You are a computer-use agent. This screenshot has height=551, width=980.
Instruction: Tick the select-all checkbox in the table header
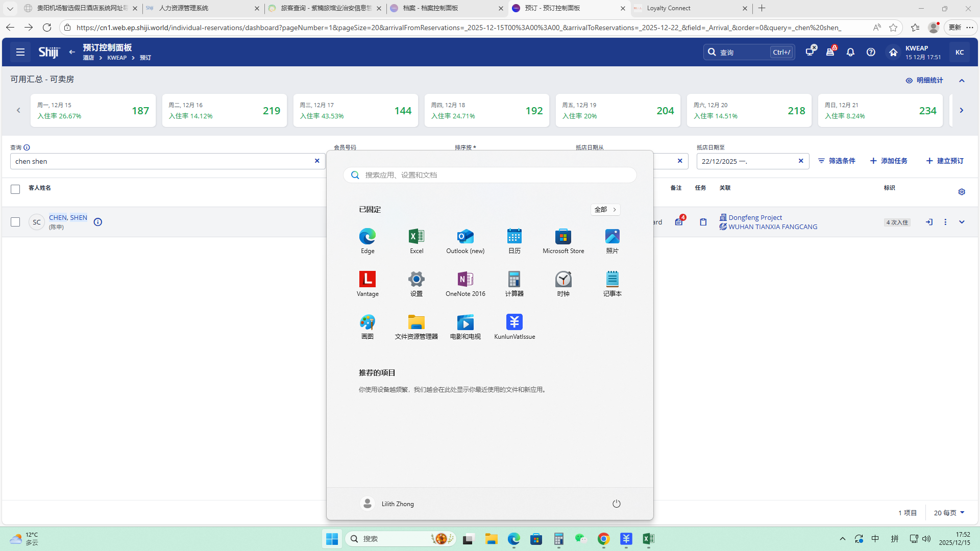pos(15,189)
